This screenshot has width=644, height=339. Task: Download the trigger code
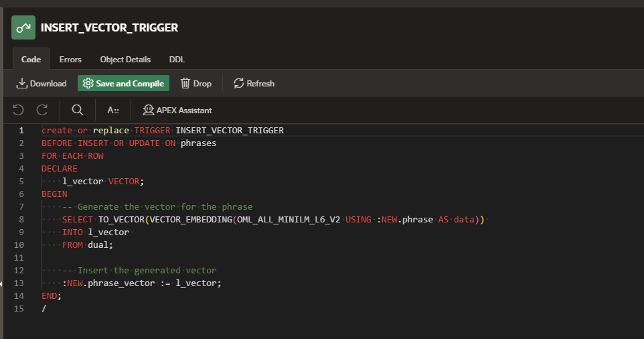coord(42,83)
